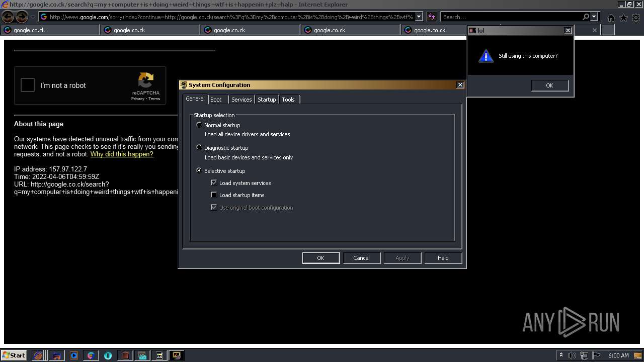Go to the browser Home icon
The height and width of the screenshot is (362, 644).
tap(611, 18)
